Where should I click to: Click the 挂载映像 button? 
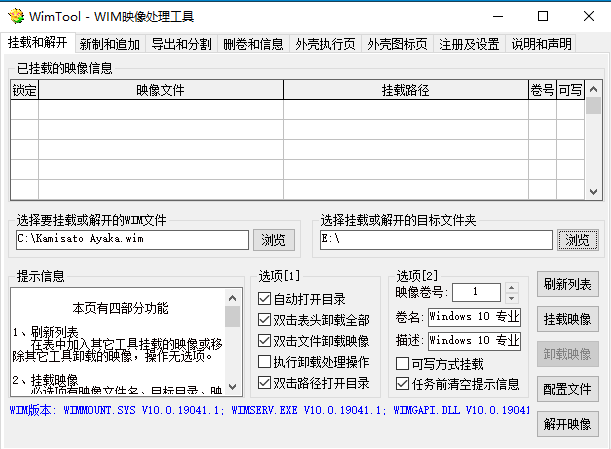[x=568, y=319]
